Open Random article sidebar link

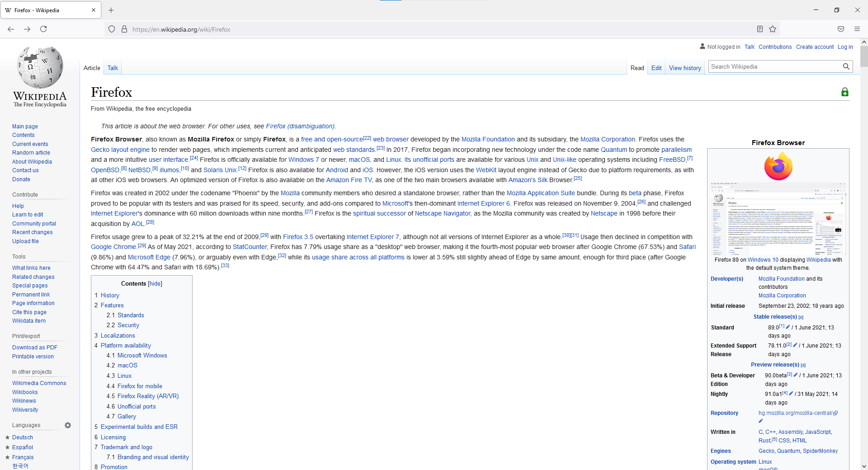[31, 153]
